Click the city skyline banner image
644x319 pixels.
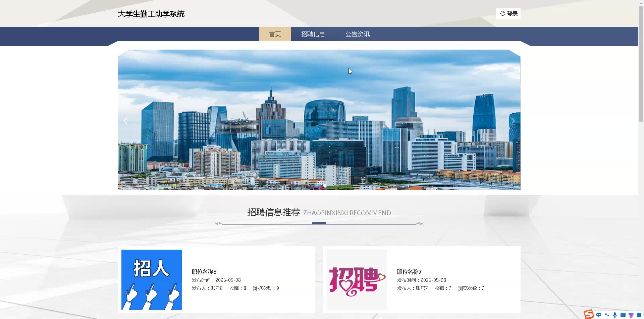[319, 120]
